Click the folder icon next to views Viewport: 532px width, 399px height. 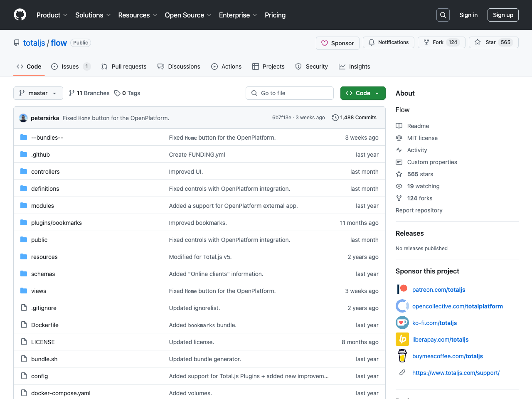pyautogui.click(x=24, y=291)
